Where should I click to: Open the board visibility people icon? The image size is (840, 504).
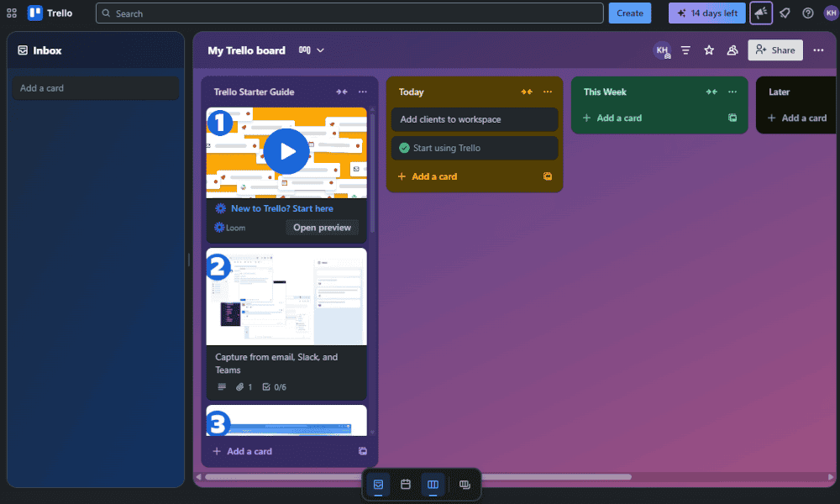click(x=732, y=50)
